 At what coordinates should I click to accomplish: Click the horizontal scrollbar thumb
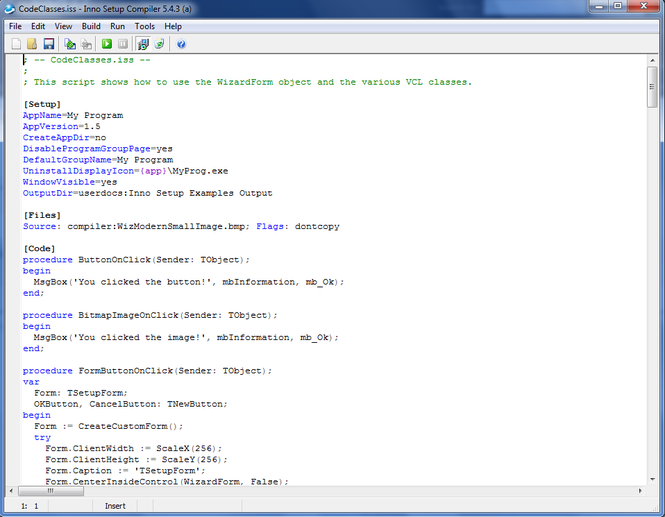pos(51,491)
